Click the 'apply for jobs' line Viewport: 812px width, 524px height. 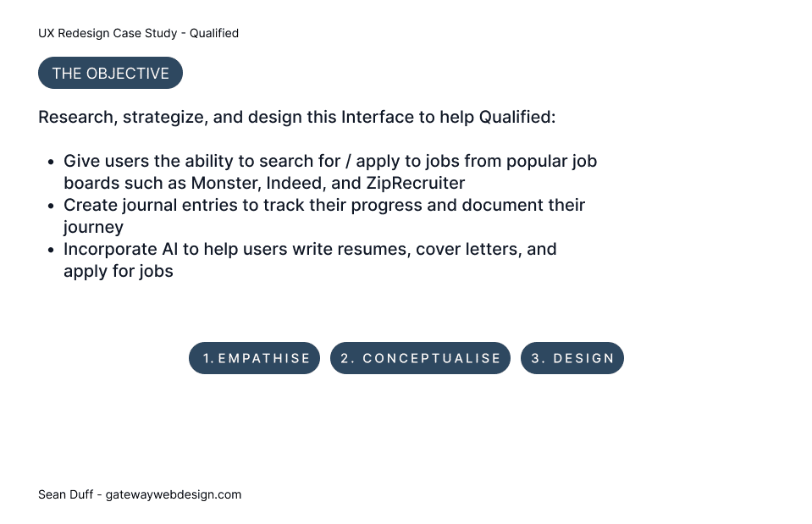pos(119,272)
